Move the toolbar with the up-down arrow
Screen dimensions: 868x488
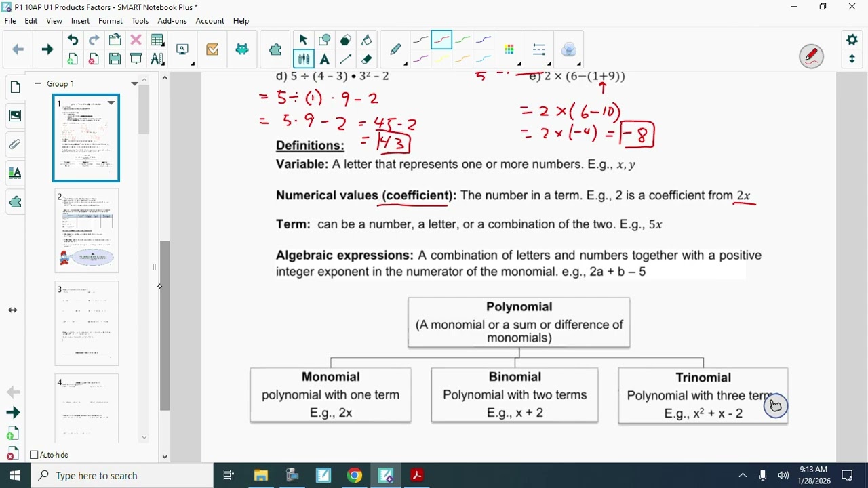(852, 59)
